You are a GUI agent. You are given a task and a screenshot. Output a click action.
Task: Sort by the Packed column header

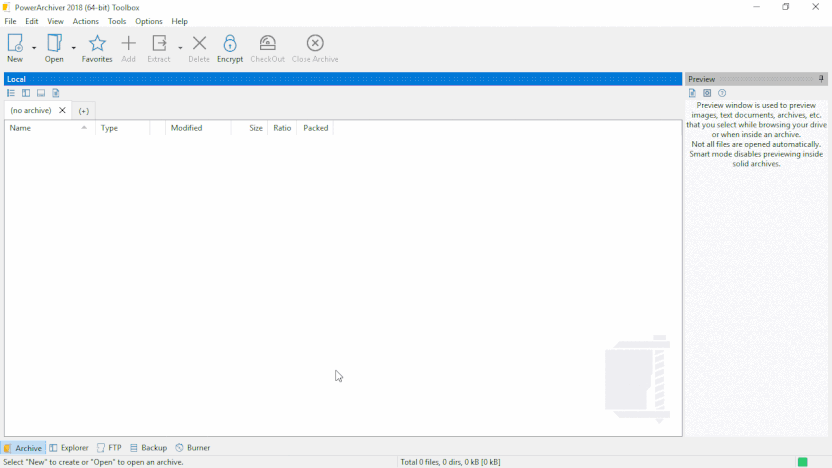[315, 128]
